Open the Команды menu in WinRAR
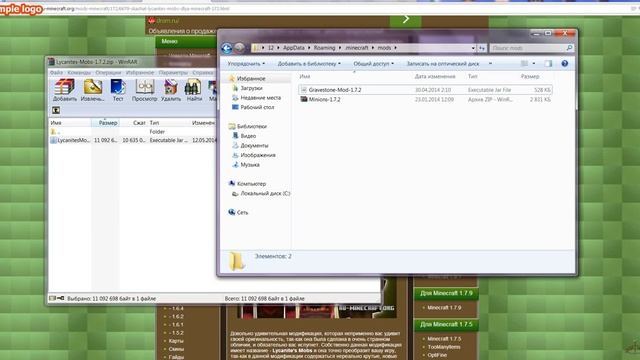Screen dimensions: 640x360 (x=79, y=72)
